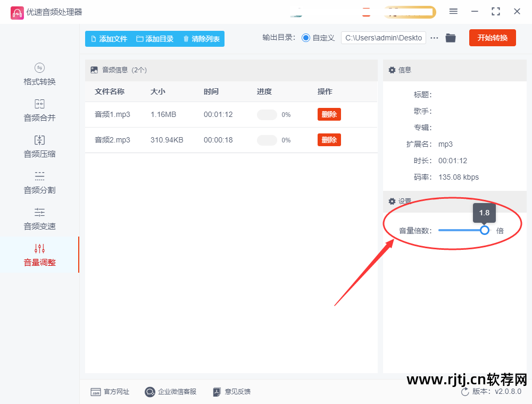Start conversion with 开始转换 button
Screen dimensions: 532x404
[x=492, y=38]
